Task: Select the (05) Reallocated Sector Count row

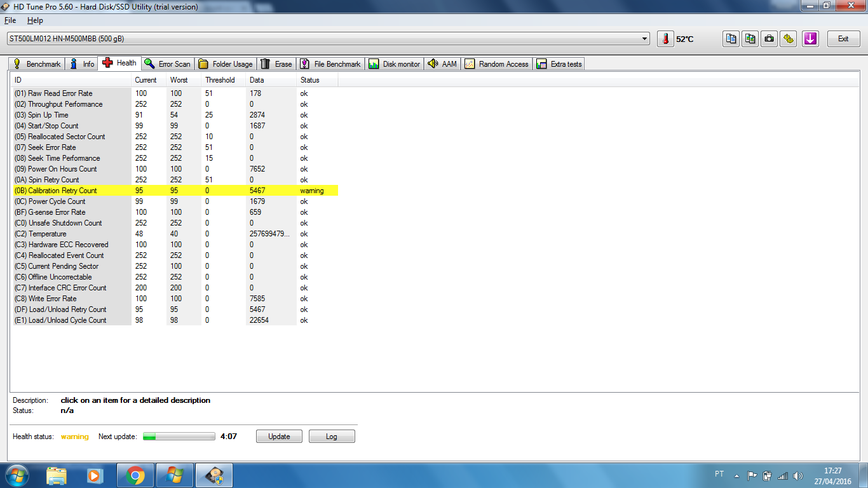Action: [174, 137]
